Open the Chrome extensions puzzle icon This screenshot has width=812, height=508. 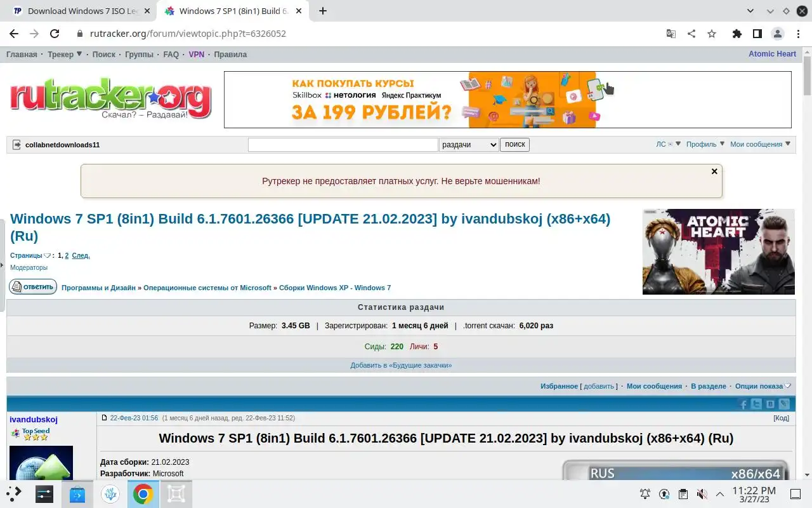pyautogui.click(x=737, y=34)
